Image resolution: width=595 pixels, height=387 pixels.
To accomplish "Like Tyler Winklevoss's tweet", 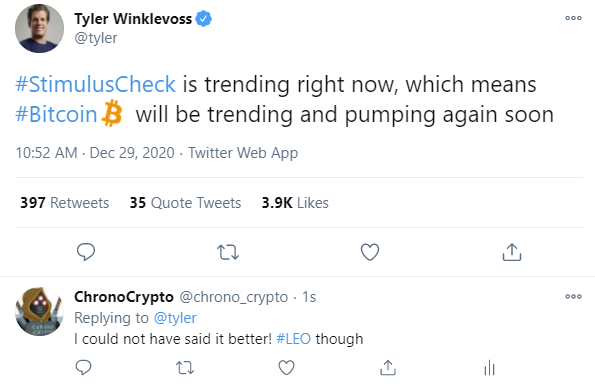I will tap(370, 252).
